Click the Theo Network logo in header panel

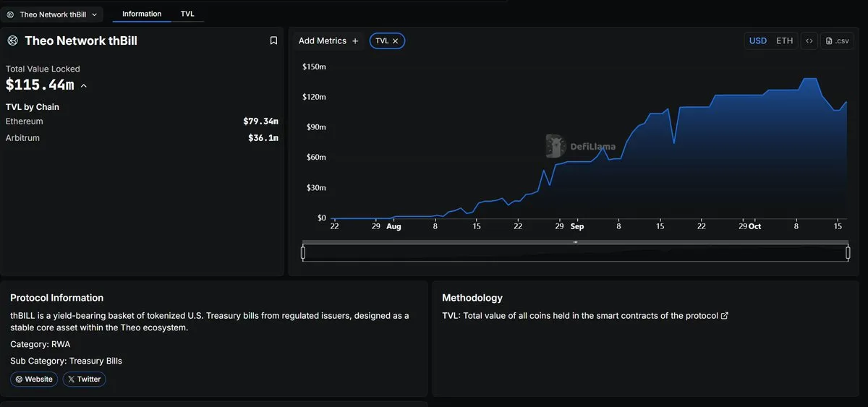pos(12,41)
